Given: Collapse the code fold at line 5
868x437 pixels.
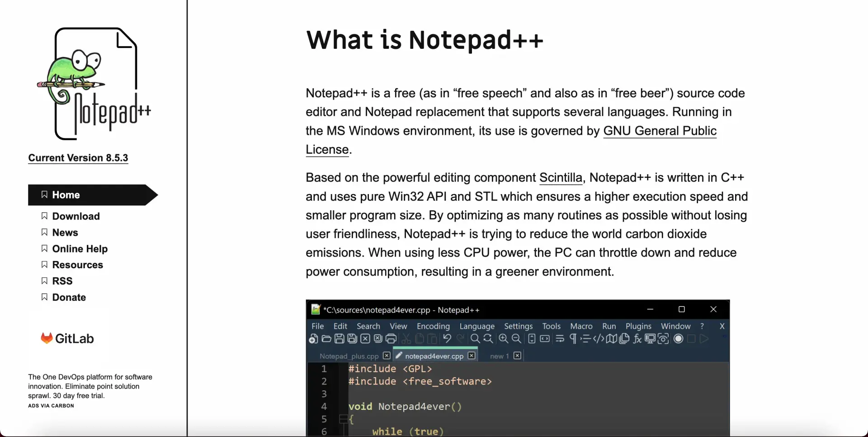Looking at the screenshot, I should 343,419.
